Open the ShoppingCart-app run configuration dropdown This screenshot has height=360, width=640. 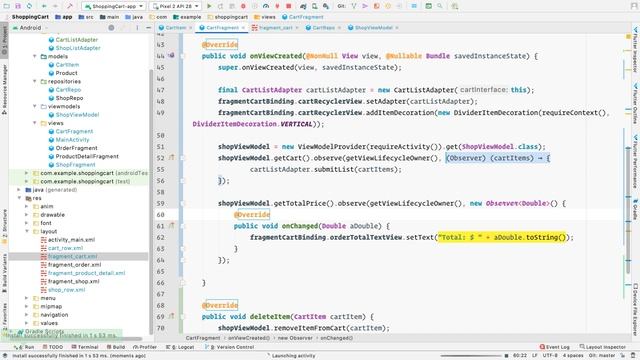113,6
